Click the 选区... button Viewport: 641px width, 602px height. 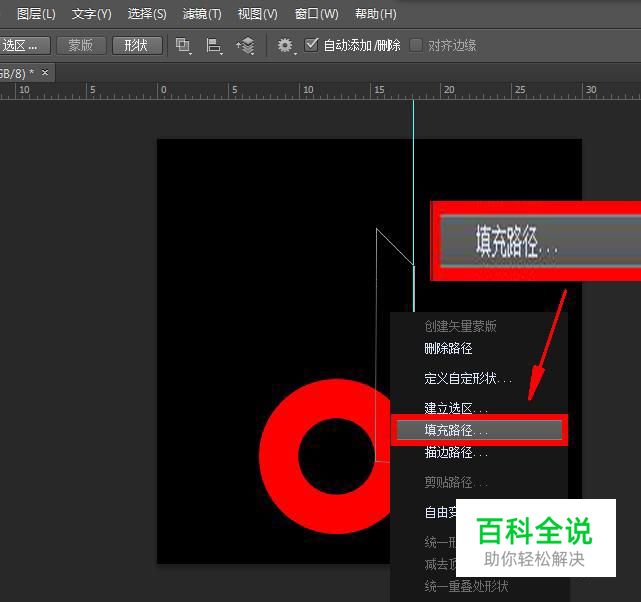pyautogui.click(x=23, y=45)
